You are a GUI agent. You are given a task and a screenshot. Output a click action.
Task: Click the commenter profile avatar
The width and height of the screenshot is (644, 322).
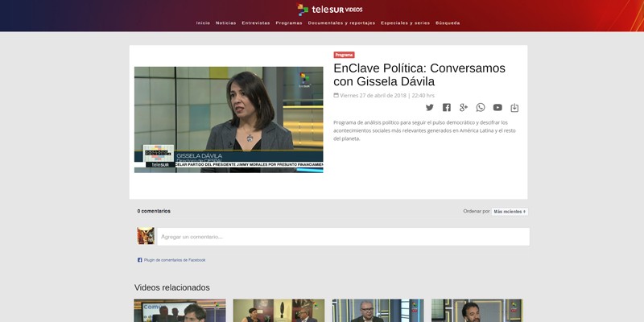[146, 236]
